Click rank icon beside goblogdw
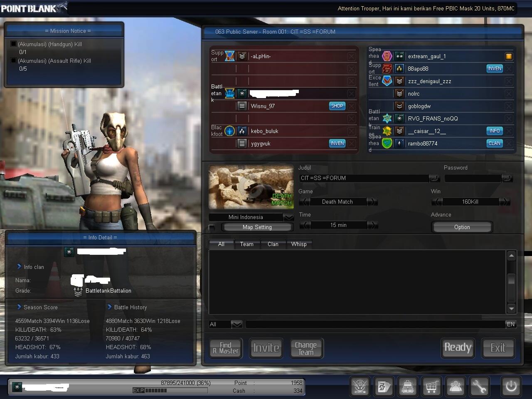The image size is (532, 399). [x=399, y=106]
